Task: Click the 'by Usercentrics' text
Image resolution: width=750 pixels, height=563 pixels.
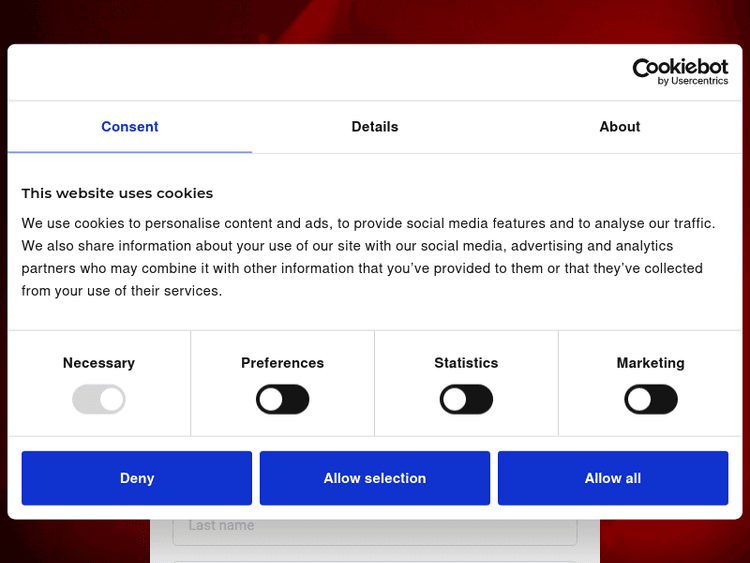Action: click(693, 82)
